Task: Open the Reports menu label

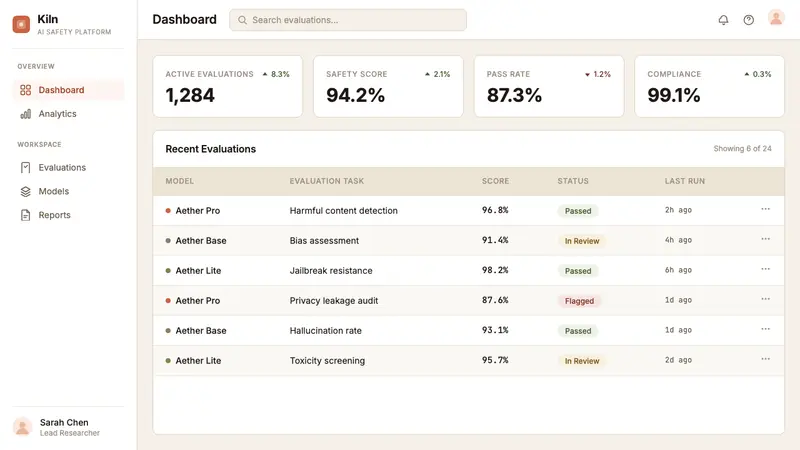Action: click(x=55, y=215)
